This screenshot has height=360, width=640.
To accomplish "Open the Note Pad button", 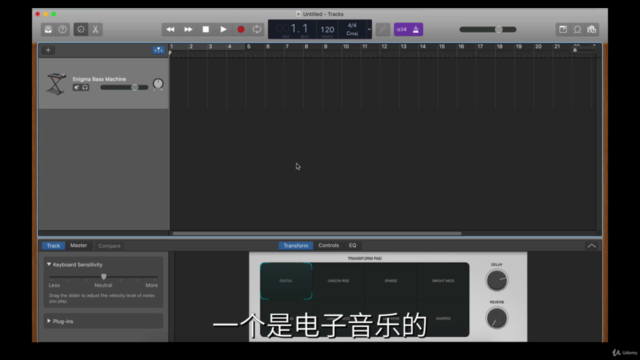I will pyautogui.click(x=563, y=29).
